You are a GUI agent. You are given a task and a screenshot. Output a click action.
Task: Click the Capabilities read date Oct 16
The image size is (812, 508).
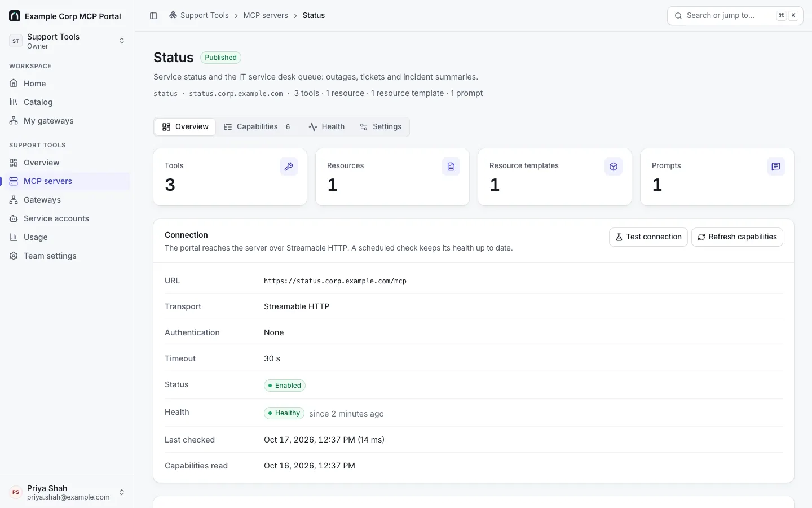click(x=310, y=466)
